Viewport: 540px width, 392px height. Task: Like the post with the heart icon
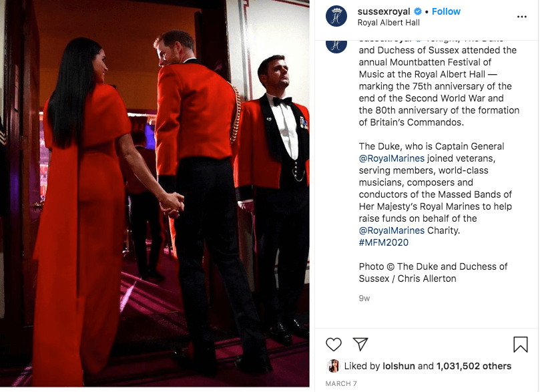click(x=333, y=344)
